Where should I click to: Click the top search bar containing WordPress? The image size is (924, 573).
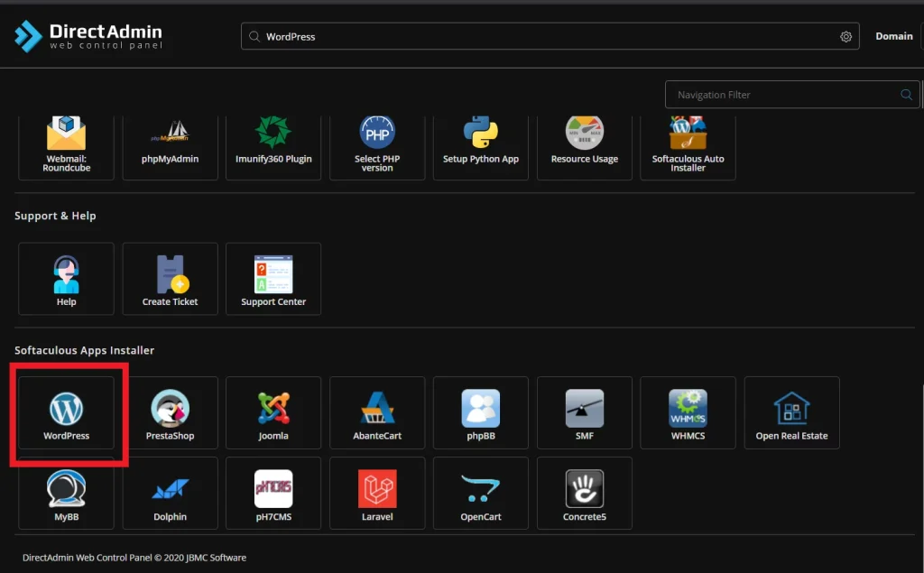pyautogui.click(x=541, y=37)
